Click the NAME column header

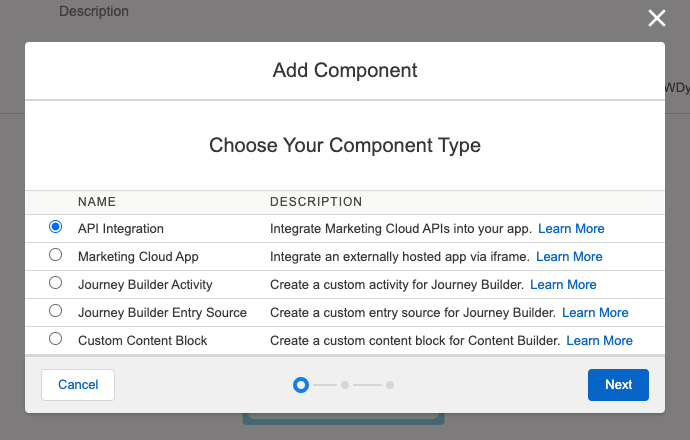pyautogui.click(x=97, y=202)
